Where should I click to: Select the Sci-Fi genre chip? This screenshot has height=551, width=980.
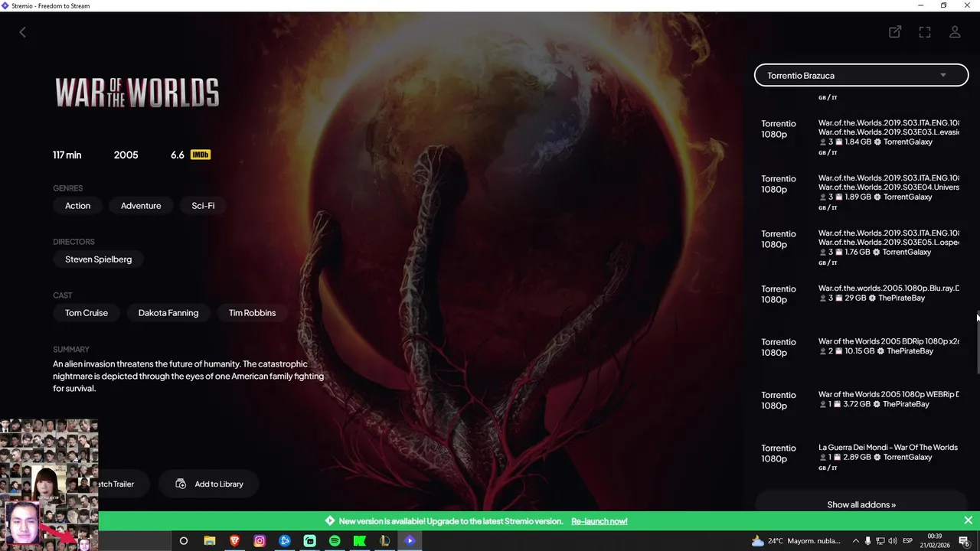[203, 206]
